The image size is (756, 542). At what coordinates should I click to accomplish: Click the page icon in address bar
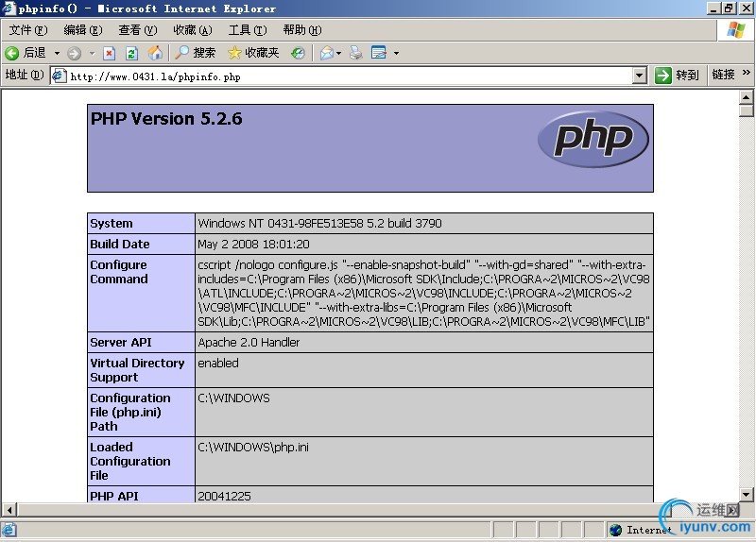59,76
